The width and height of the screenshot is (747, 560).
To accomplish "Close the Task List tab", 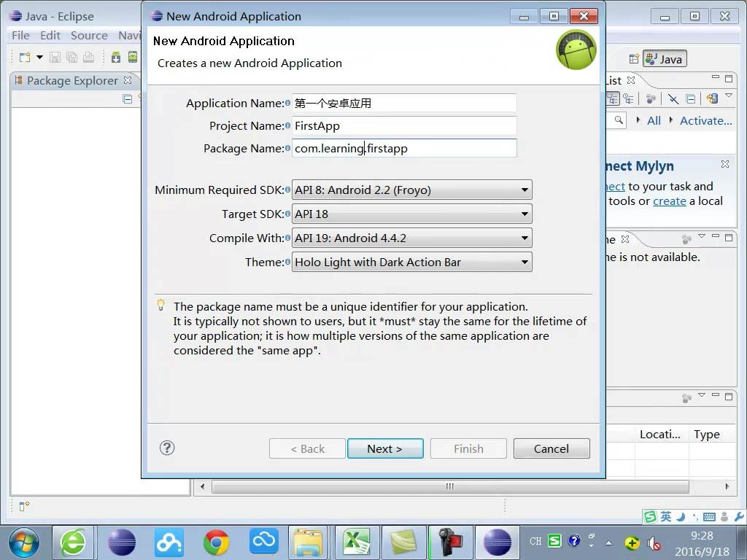I will (x=631, y=80).
